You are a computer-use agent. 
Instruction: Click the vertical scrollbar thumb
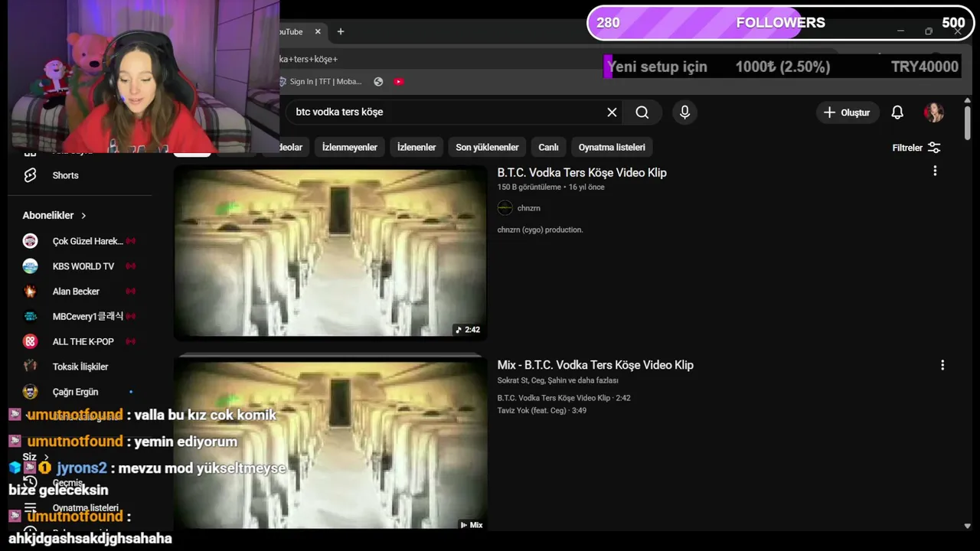(967, 122)
